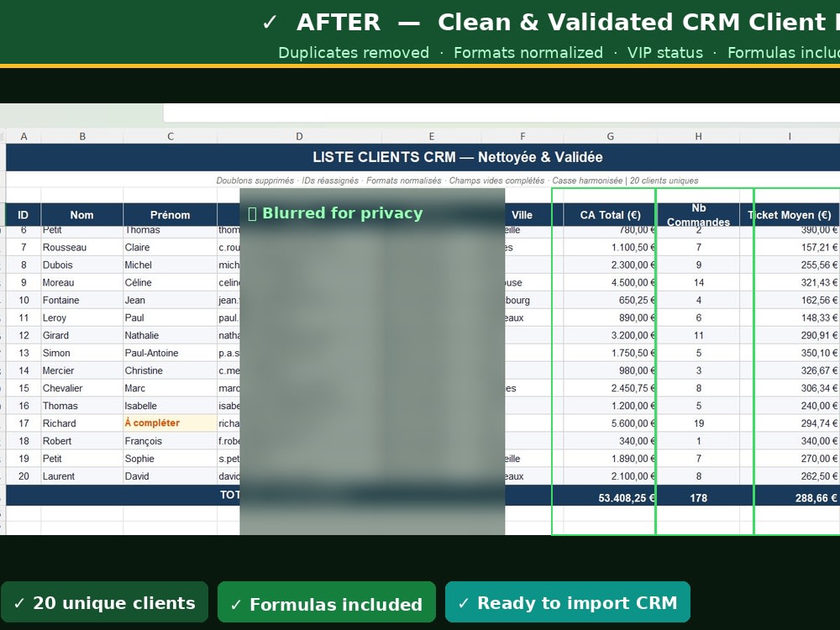Select the 'Claire' first-name cell

[171, 248]
